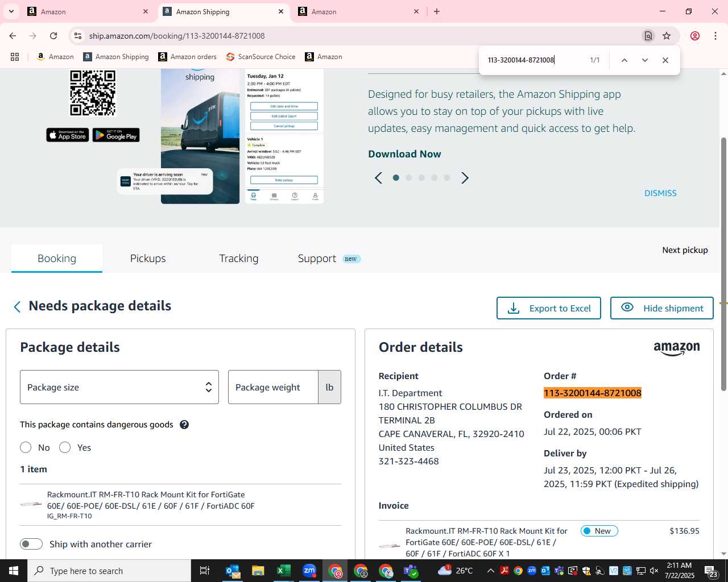The width and height of the screenshot is (728, 582).
Task: Open site information icon in address bar
Action: coord(78,36)
